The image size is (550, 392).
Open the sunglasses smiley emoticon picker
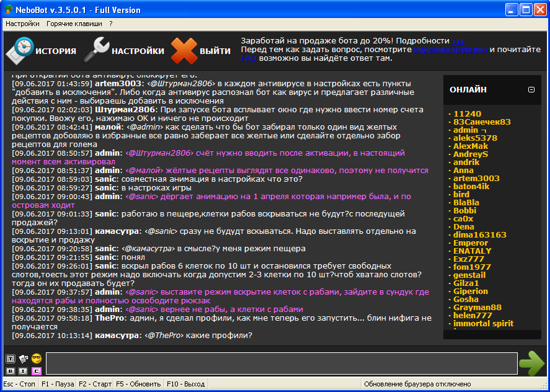click(x=37, y=359)
